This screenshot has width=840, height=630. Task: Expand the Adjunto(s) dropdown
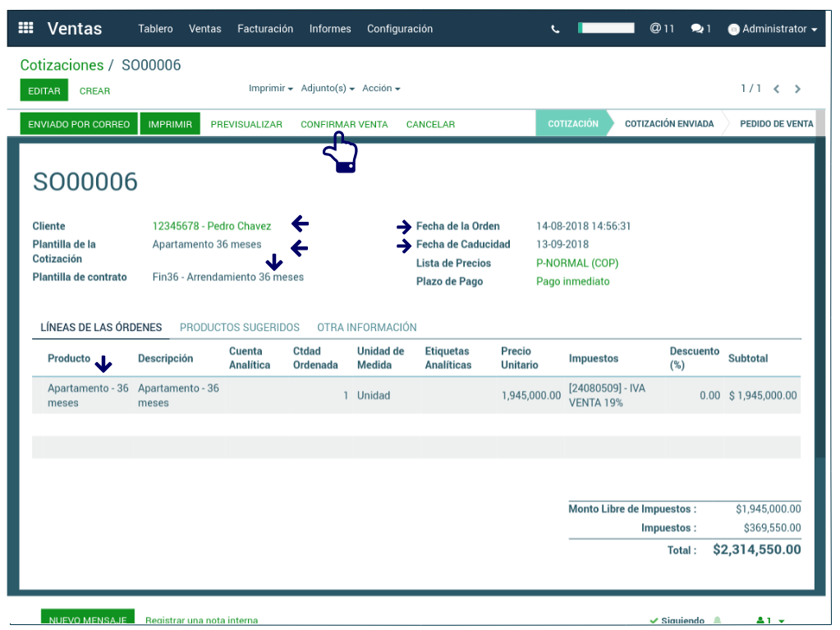coord(327,89)
